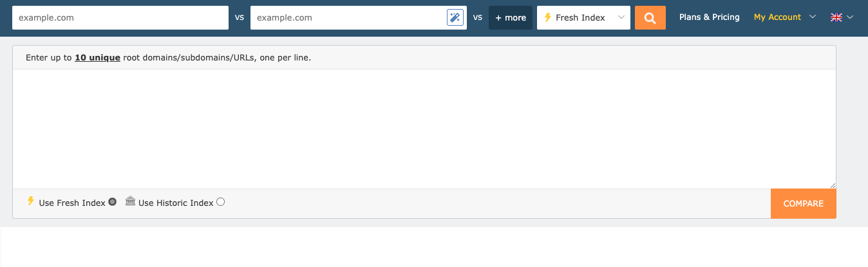
Task: Open Plans & Pricing page
Action: tap(709, 17)
